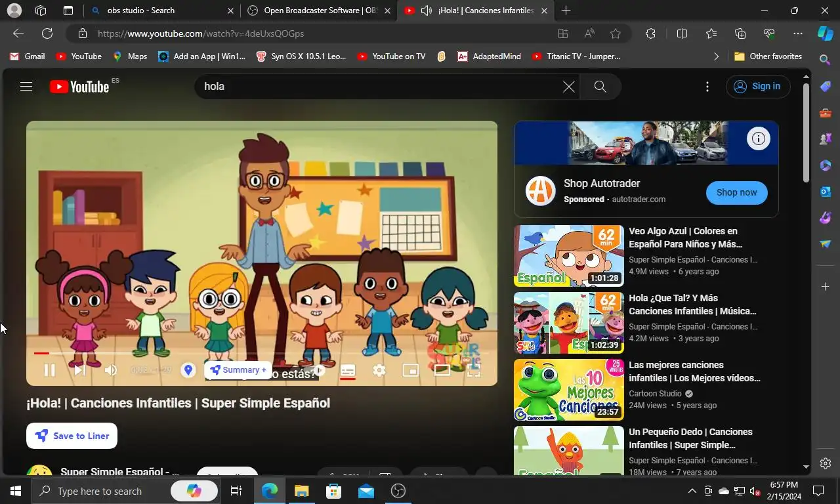Open the AdaptedMind bookmark
Screen dimensions: 840x504
(x=489, y=56)
